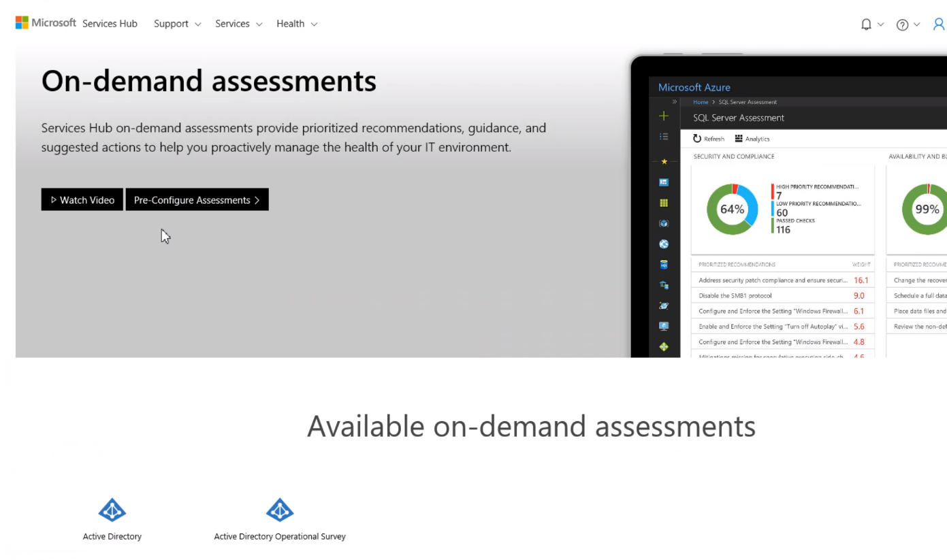Click the Low Priority Recommendations count 60
The width and height of the screenshot is (947, 560).
[x=782, y=213]
